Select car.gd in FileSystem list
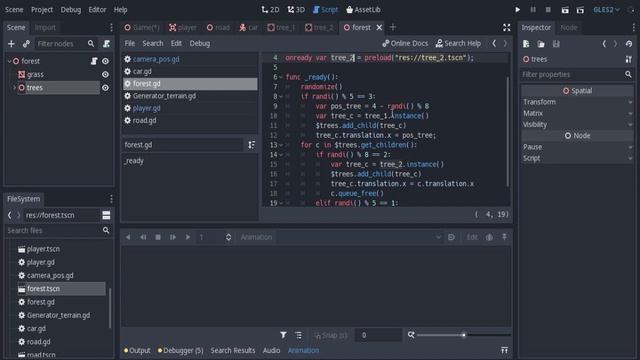This screenshot has width=640, height=360. click(x=36, y=329)
